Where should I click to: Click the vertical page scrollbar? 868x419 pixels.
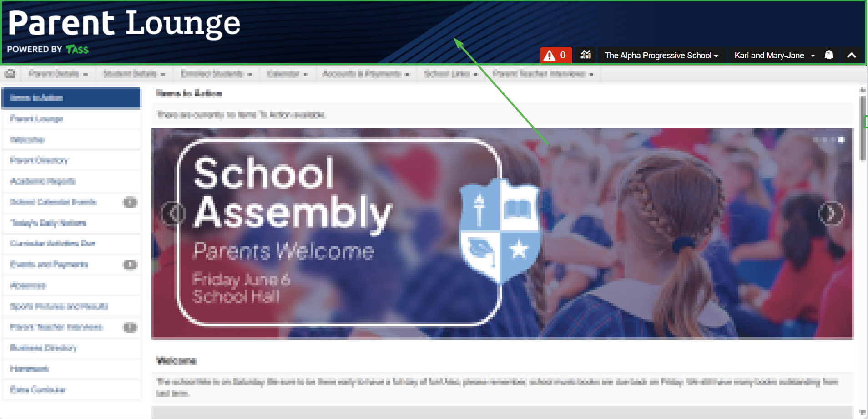[x=863, y=252]
